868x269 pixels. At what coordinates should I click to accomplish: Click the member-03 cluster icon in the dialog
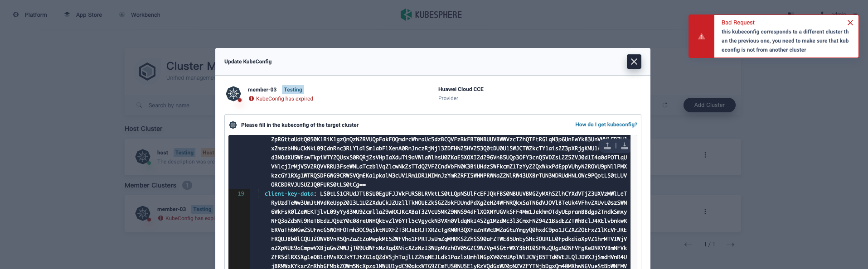click(x=233, y=94)
